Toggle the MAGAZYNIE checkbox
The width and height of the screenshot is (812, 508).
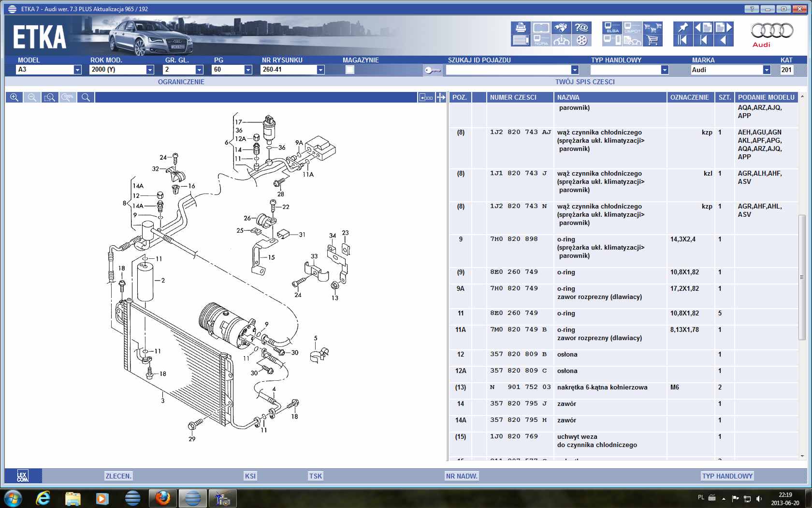[x=350, y=70]
